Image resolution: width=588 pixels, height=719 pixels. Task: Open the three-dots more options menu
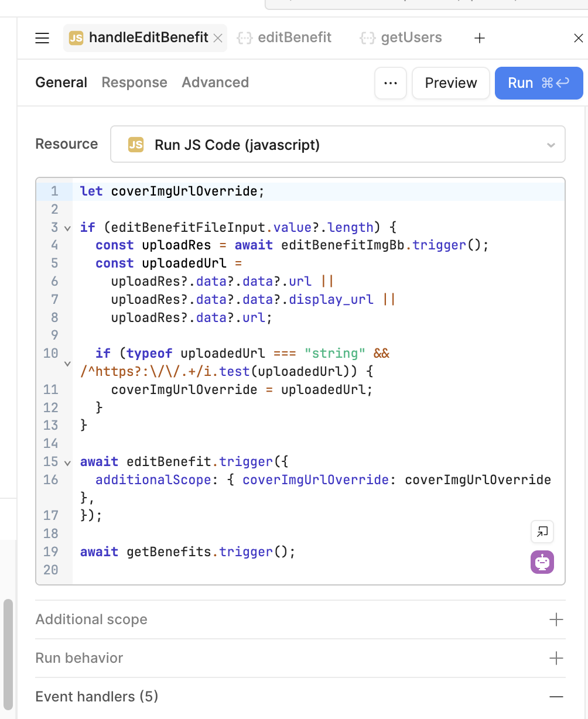[x=391, y=83]
